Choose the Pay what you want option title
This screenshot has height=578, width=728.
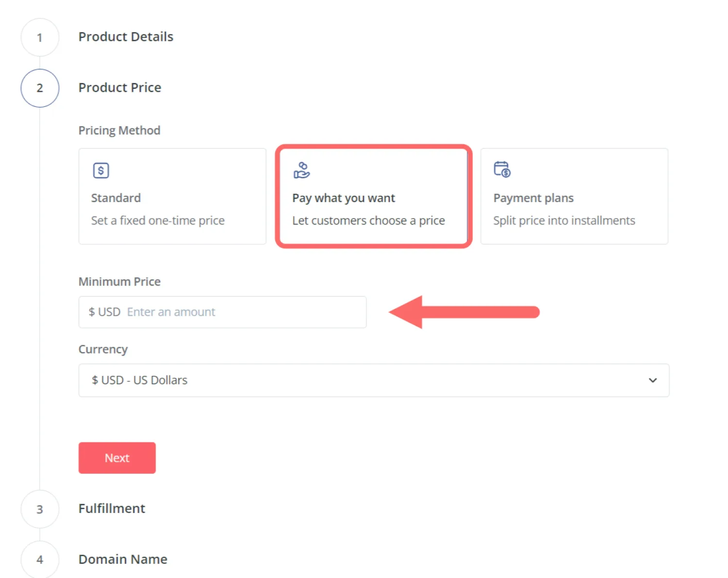pyautogui.click(x=344, y=198)
